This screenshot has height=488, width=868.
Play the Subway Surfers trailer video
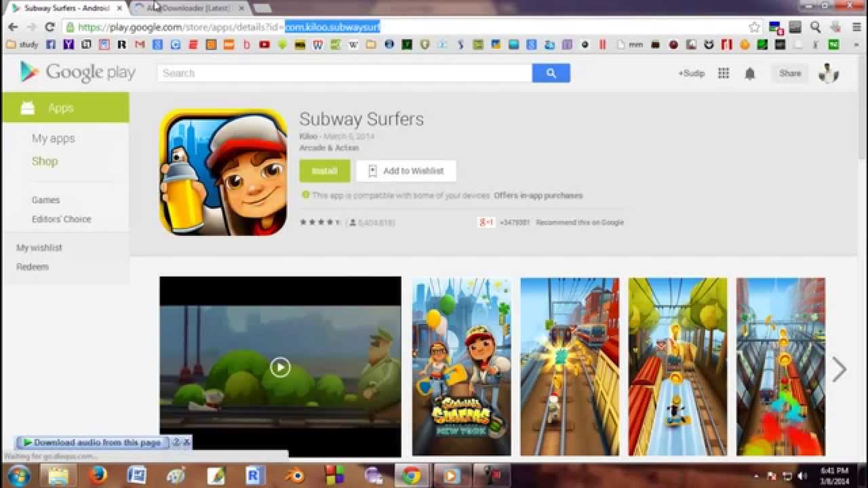(280, 367)
